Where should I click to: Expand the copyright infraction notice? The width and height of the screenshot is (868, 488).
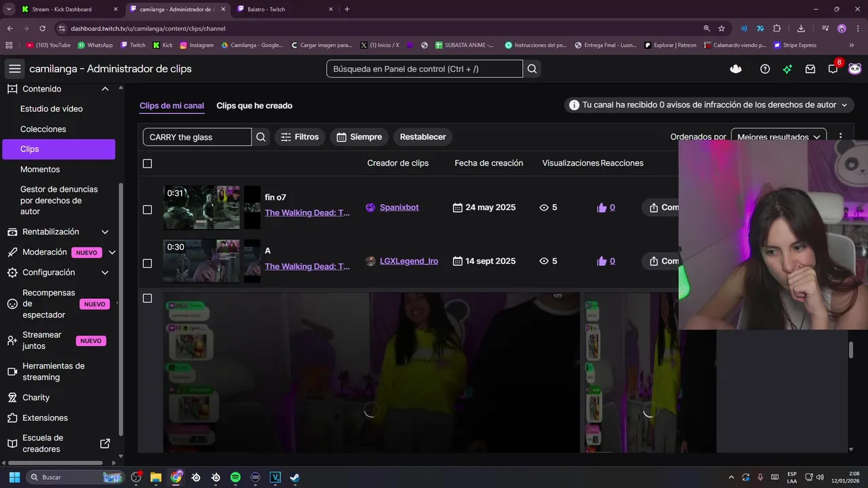(709, 105)
